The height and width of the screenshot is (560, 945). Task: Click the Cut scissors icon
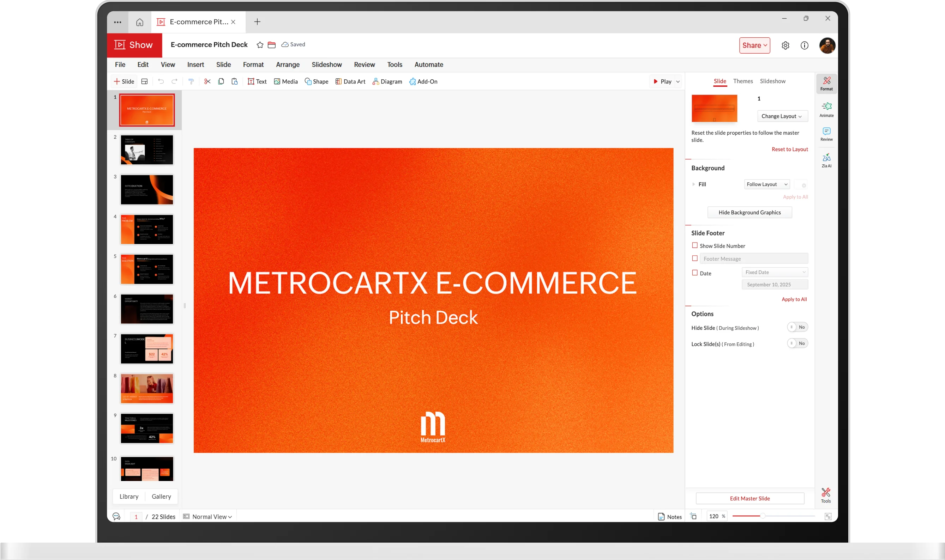(207, 81)
